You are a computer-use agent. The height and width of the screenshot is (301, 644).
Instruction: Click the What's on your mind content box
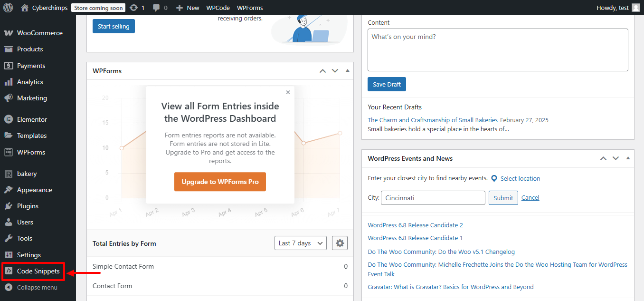(498, 50)
